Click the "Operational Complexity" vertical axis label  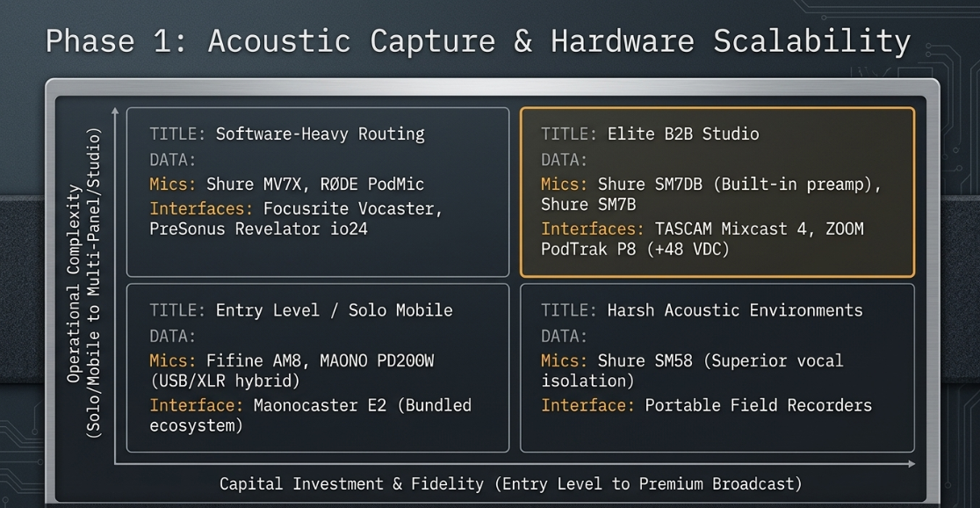pos(75,283)
